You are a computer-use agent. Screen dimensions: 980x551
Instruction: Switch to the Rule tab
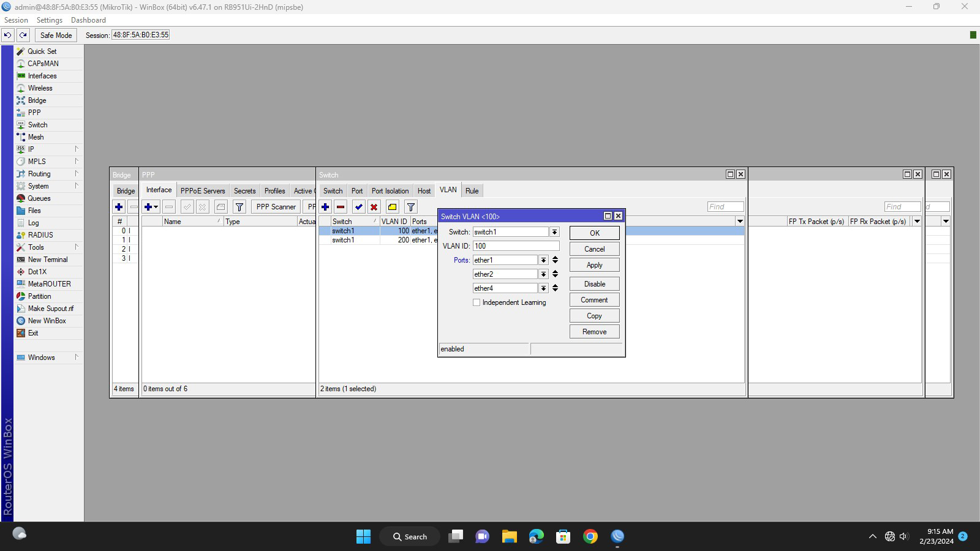click(x=472, y=191)
